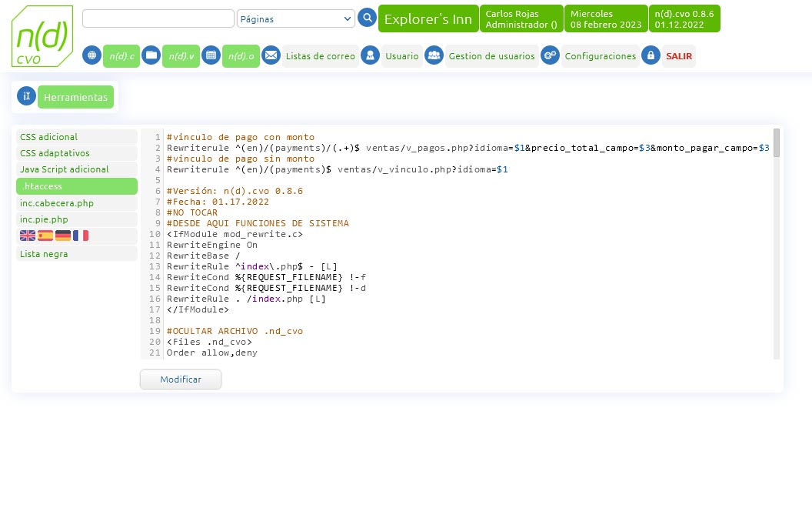The image size is (812, 508).
Task: Click the '<Files .nd_cvo>' line
Action: point(209,342)
